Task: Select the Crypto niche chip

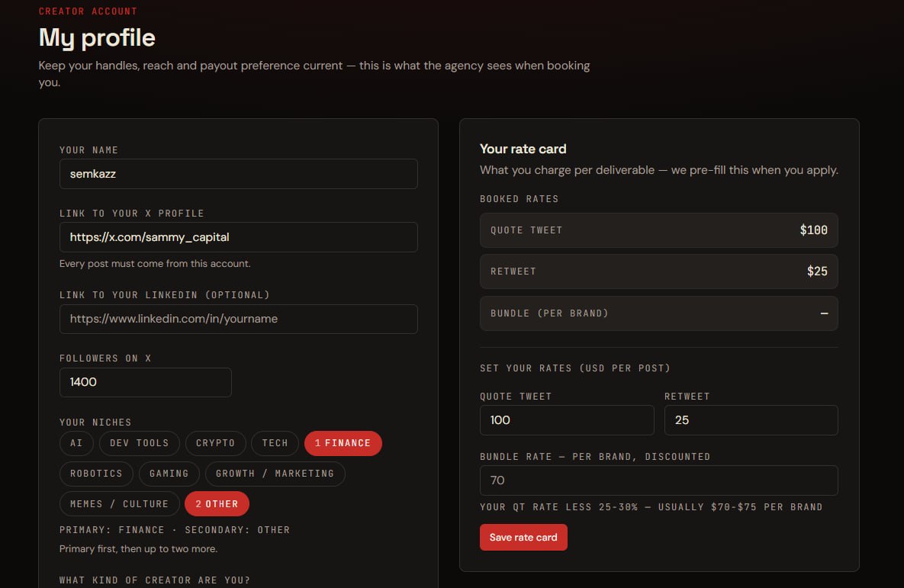Action: click(x=216, y=443)
